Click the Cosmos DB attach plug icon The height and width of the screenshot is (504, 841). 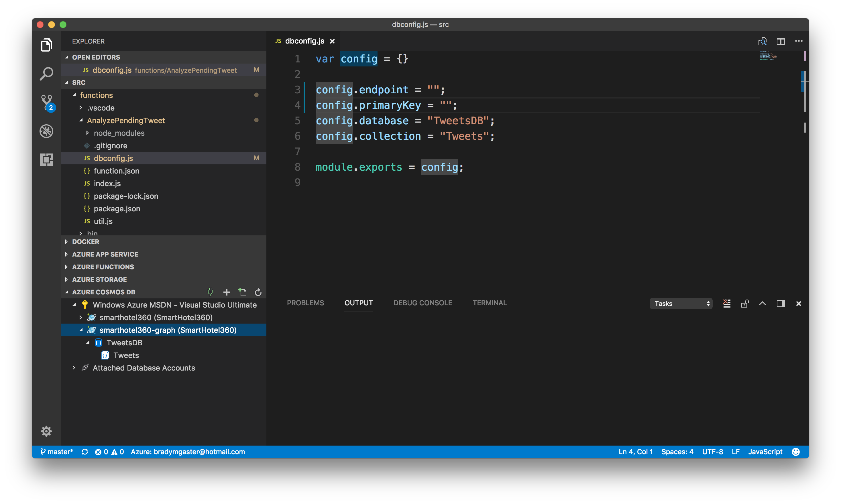tap(210, 292)
